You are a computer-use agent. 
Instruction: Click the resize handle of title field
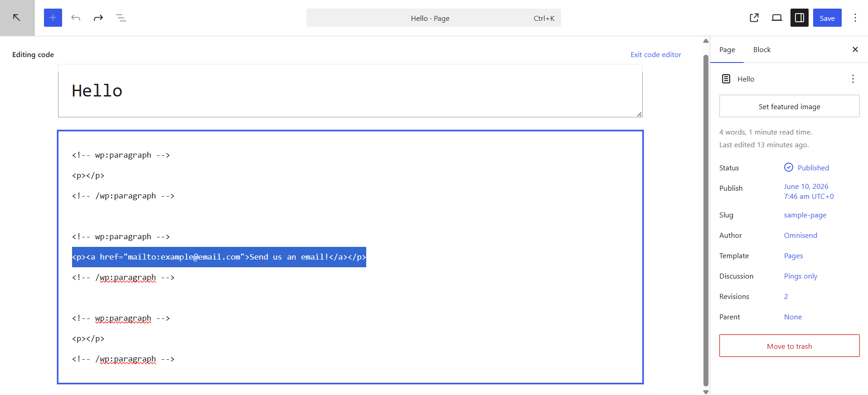639,114
